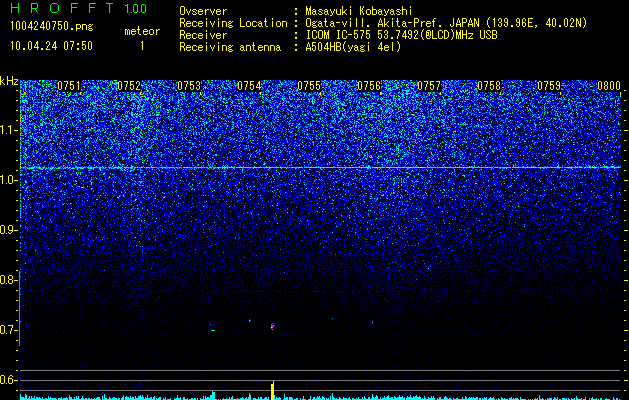Screen dimensions: 629x400
Task: Click the 0752 time marker
Action: tap(129, 86)
